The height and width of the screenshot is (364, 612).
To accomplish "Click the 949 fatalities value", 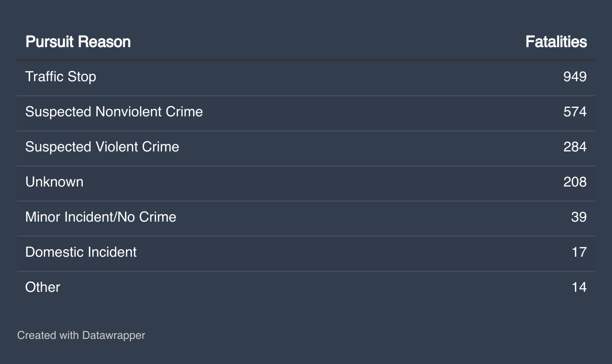I will click(575, 77).
